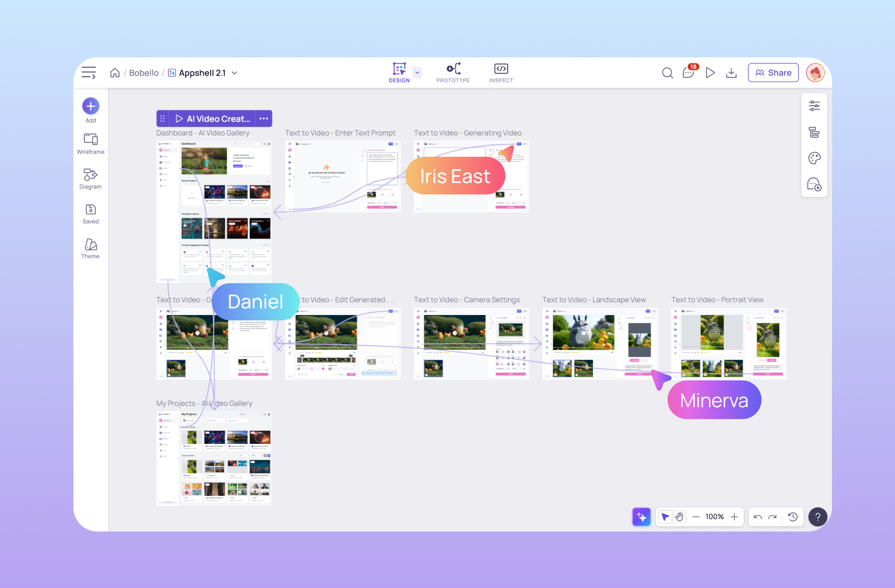Toggle the AI assistant sparkle button
This screenshot has width=895, height=588.
coord(641,516)
